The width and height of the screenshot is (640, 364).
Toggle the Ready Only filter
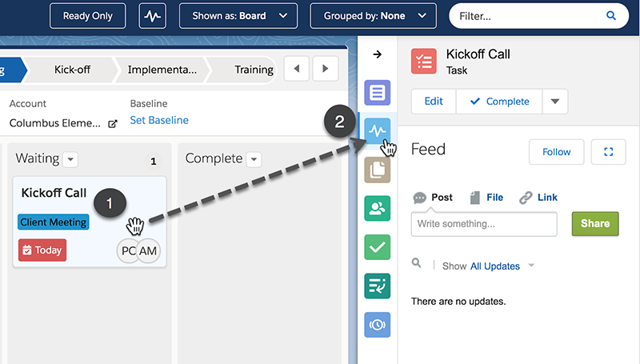click(x=88, y=16)
